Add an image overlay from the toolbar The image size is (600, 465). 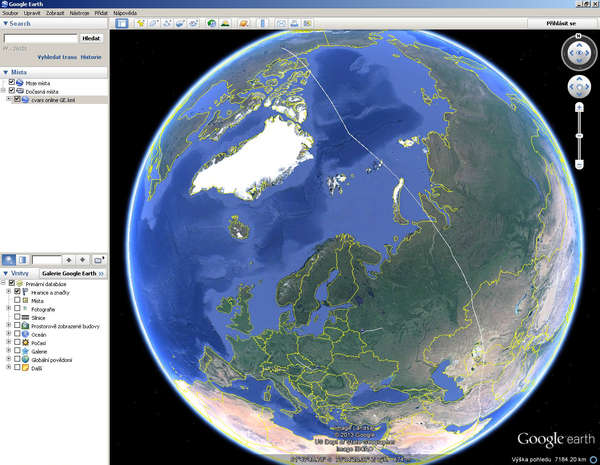click(180, 23)
